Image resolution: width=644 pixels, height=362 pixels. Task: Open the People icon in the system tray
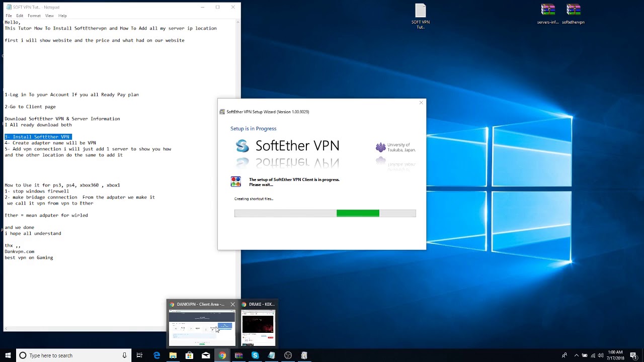(565, 355)
